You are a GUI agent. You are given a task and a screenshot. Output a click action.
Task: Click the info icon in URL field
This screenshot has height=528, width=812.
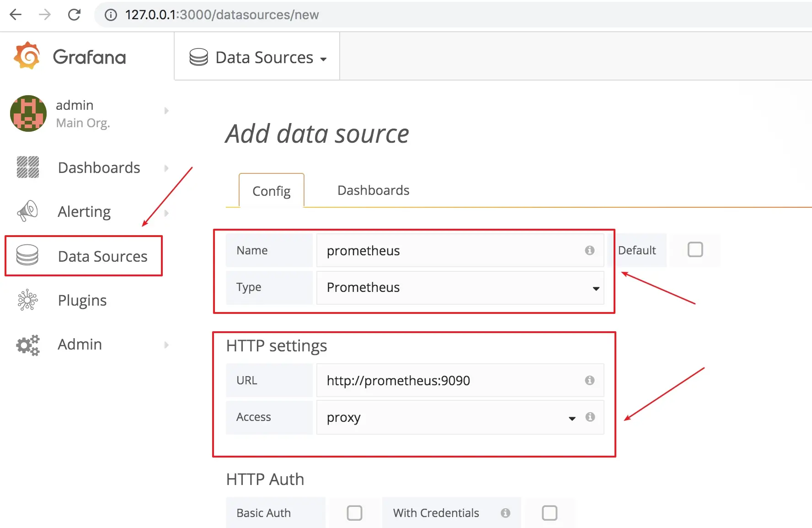coord(590,380)
